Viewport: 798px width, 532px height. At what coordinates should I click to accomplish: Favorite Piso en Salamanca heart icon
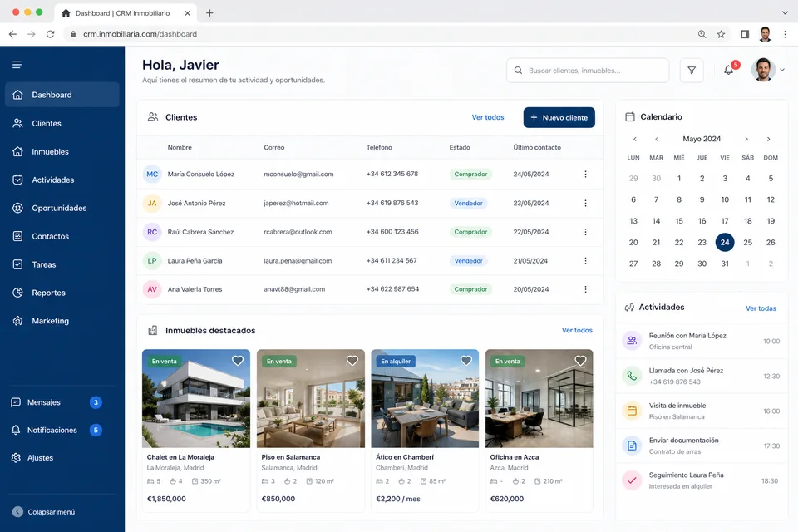pyautogui.click(x=352, y=361)
